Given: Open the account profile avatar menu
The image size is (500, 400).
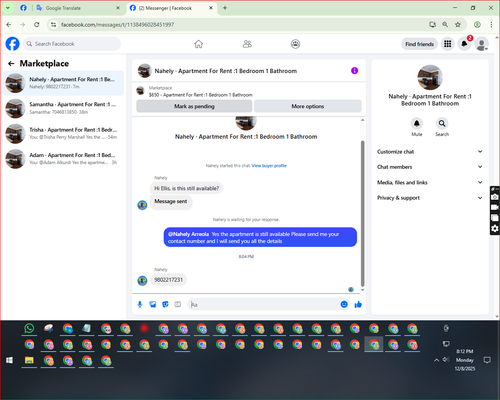Looking at the screenshot, I should 482,44.
